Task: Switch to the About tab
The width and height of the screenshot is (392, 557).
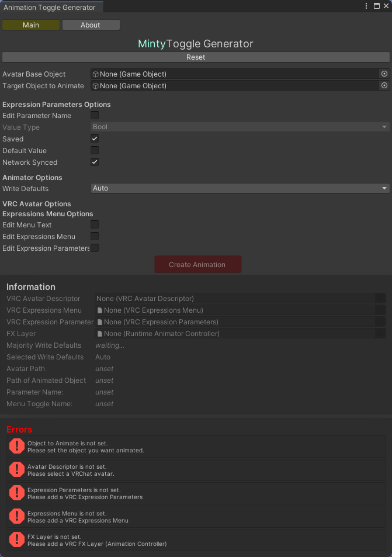Action: click(91, 25)
